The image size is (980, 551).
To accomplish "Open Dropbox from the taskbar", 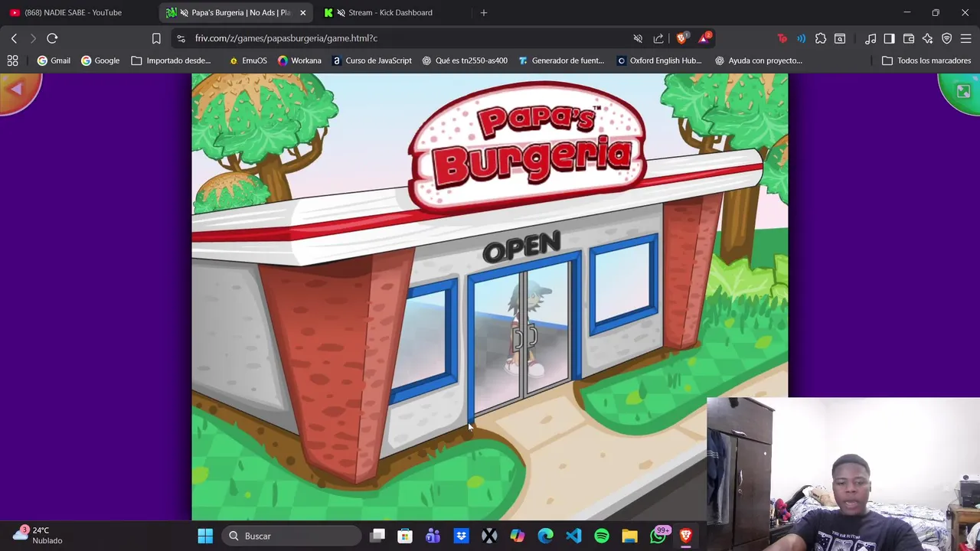I will click(461, 536).
